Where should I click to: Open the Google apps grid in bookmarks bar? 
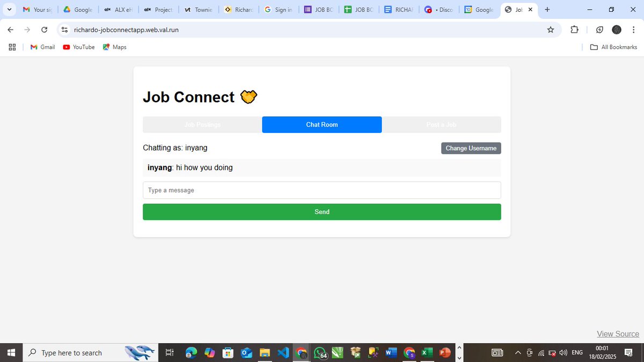12,47
